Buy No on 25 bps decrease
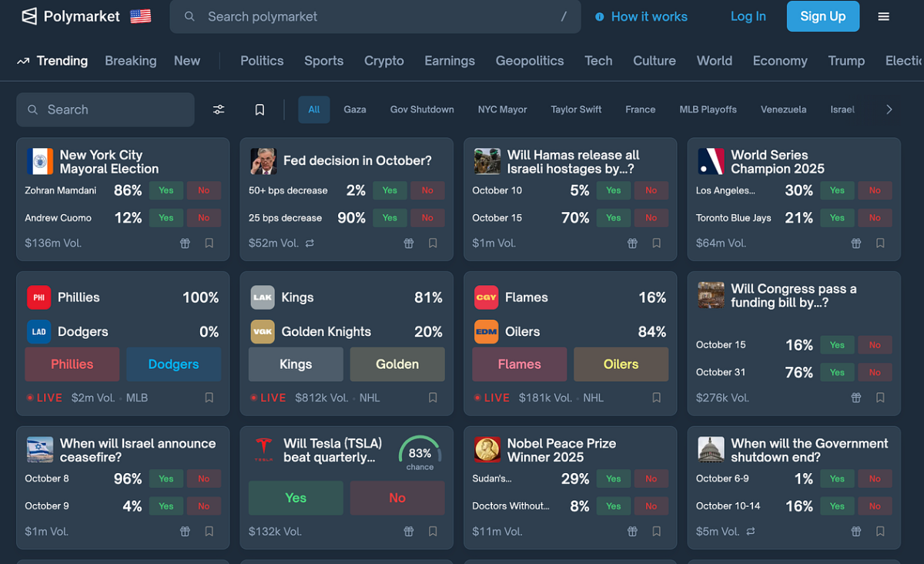 pyautogui.click(x=427, y=218)
